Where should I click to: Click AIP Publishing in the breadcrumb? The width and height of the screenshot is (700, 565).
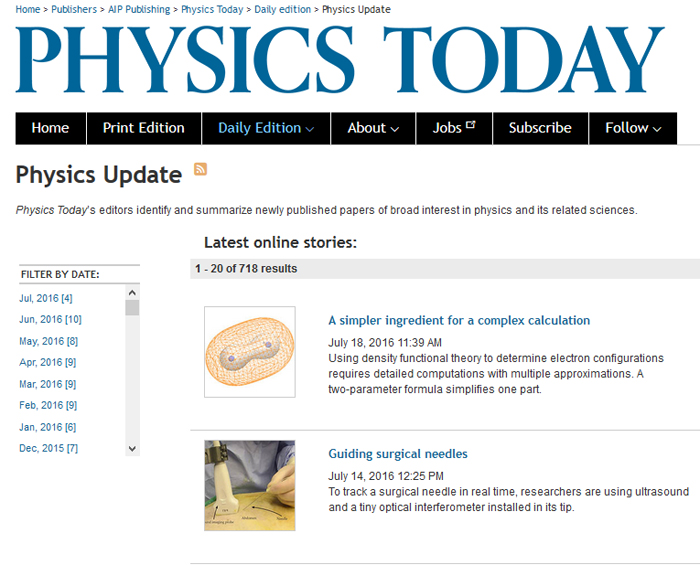coord(140,9)
